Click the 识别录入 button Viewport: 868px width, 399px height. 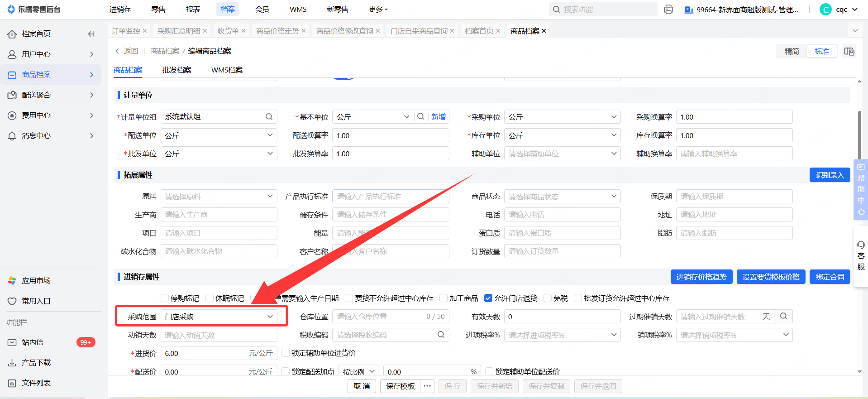pyautogui.click(x=830, y=175)
